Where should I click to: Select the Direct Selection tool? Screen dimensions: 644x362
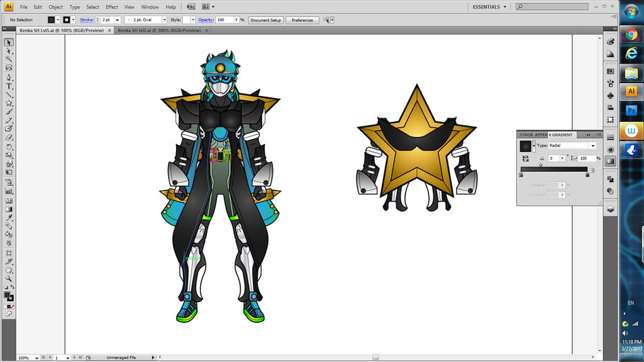coord(9,52)
